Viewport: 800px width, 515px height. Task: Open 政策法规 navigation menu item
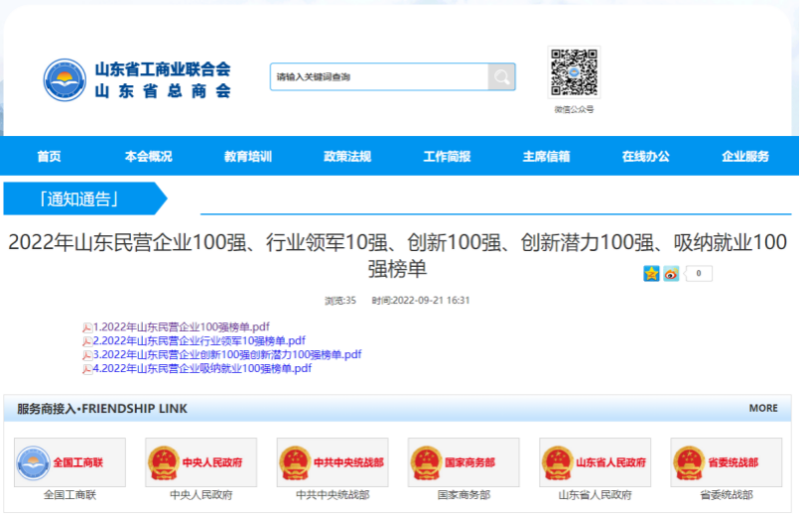click(347, 156)
